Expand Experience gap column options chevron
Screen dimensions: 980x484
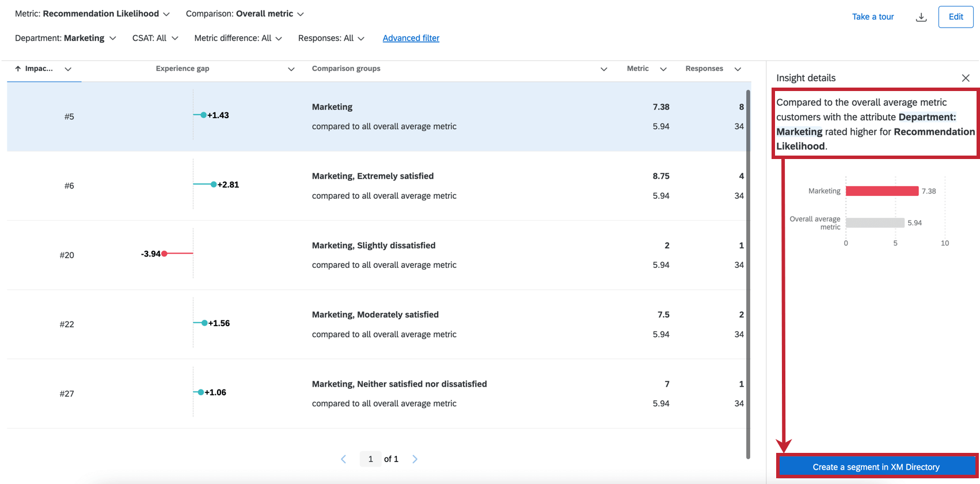pos(291,69)
